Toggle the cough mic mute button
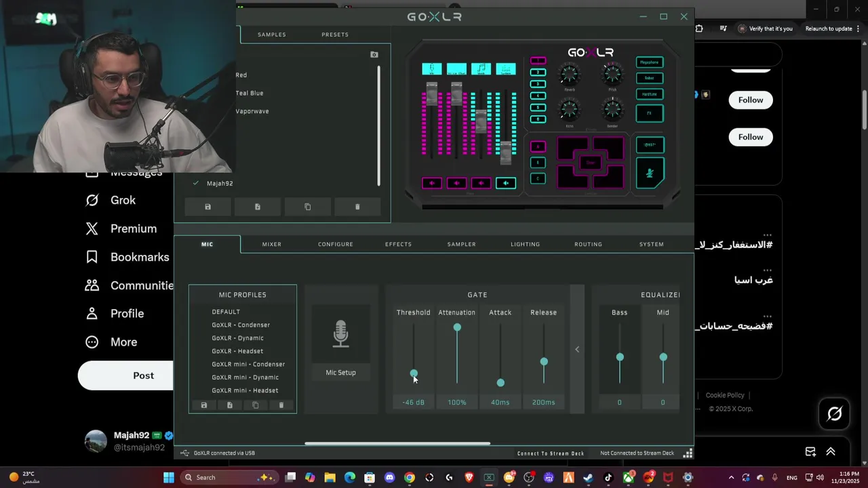Image resolution: width=868 pixels, height=488 pixels. 650,173
